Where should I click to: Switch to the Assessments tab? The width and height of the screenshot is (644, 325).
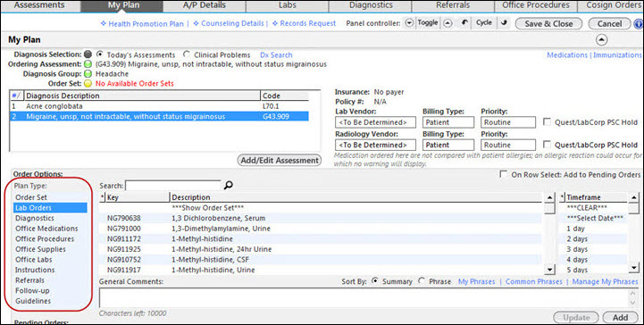point(39,5)
